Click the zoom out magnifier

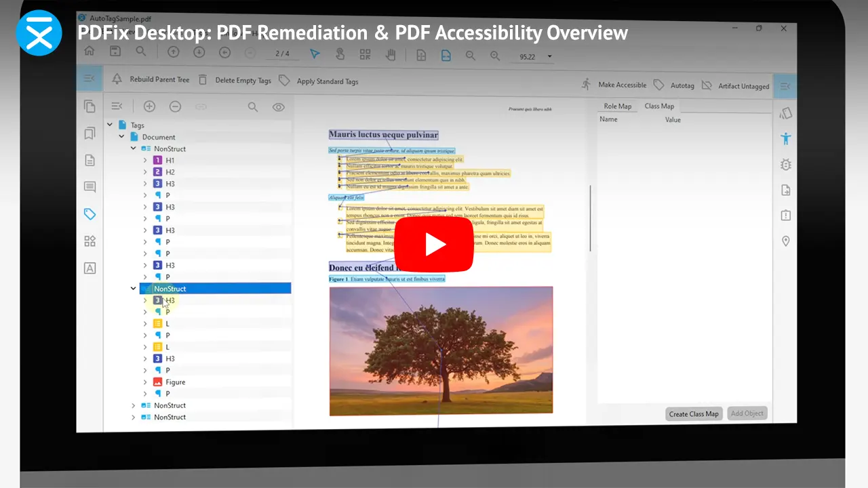471,56
